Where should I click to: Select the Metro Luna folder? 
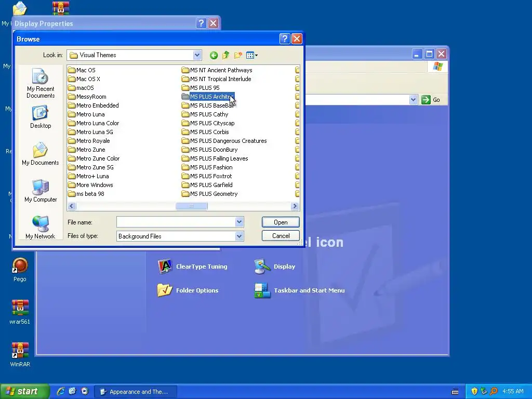[87, 114]
